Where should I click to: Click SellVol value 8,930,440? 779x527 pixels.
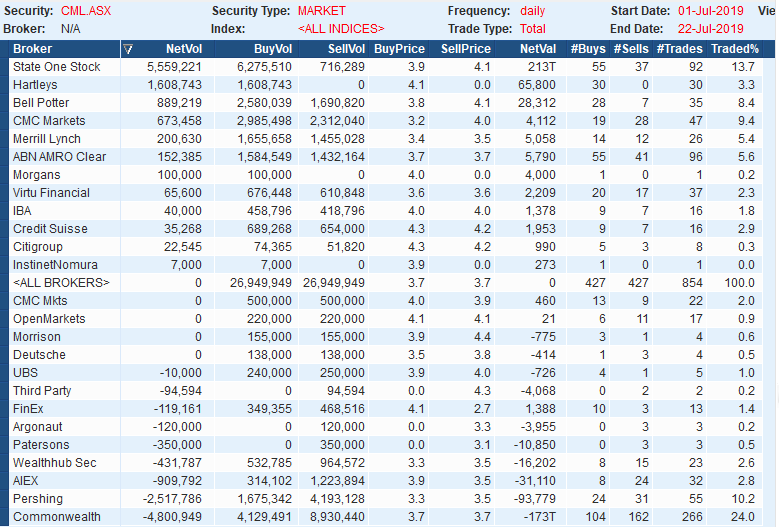(x=337, y=517)
